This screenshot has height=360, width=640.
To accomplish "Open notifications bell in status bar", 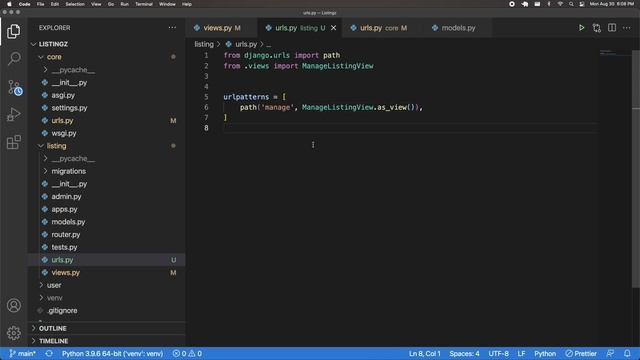I will 627,353.
